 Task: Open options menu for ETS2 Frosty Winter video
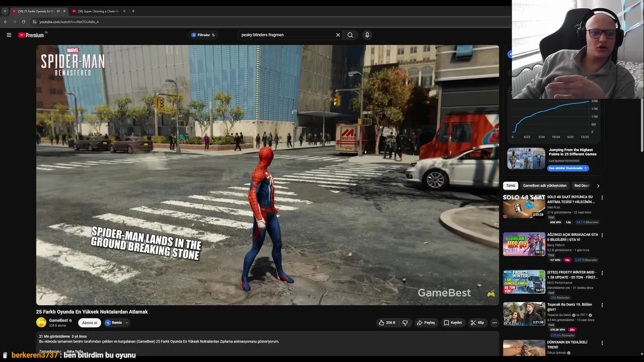[602, 273]
